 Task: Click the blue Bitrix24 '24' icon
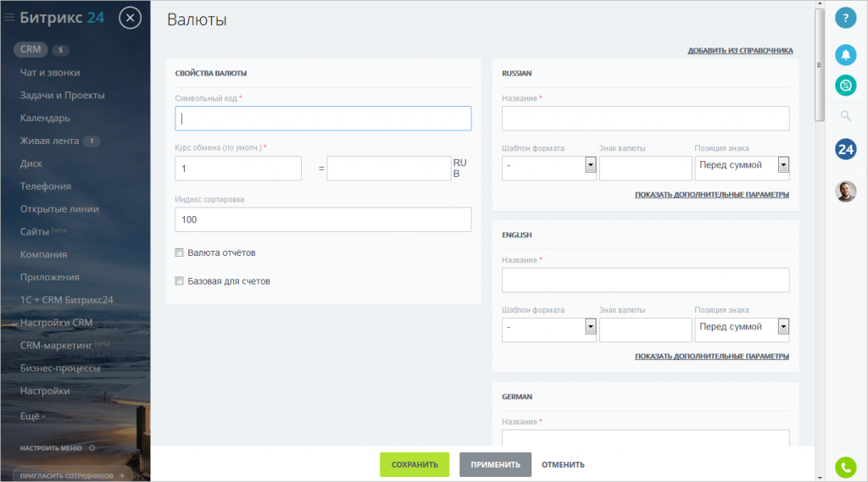pos(845,149)
